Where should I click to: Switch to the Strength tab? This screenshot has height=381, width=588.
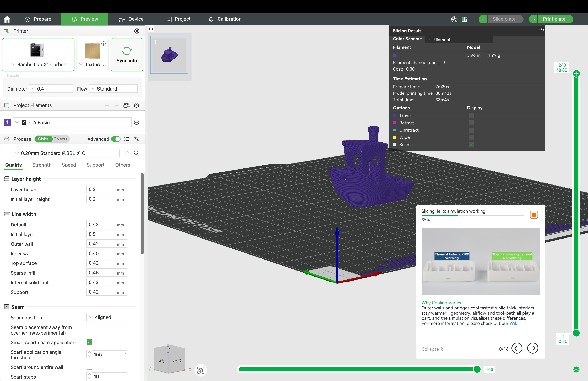[42, 165]
